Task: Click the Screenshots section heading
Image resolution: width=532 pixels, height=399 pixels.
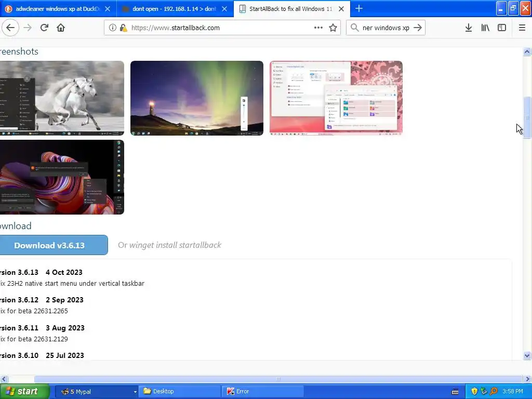Action: tap(19, 51)
